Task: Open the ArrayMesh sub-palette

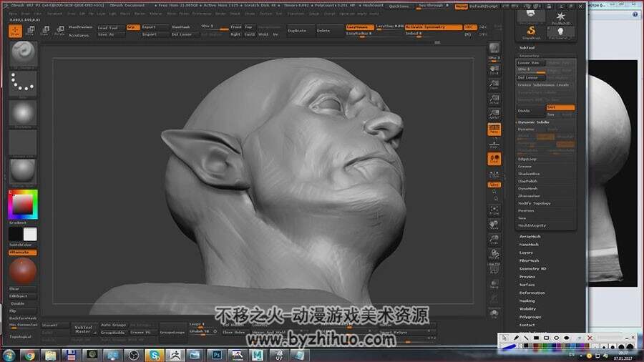Action: [530, 236]
